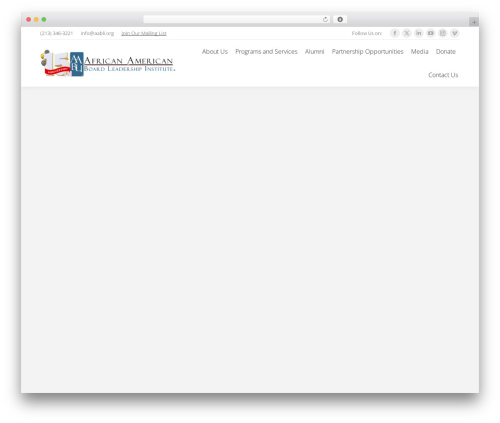Click the browser download indicator button
This screenshot has width=500, height=423.
point(340,19)
